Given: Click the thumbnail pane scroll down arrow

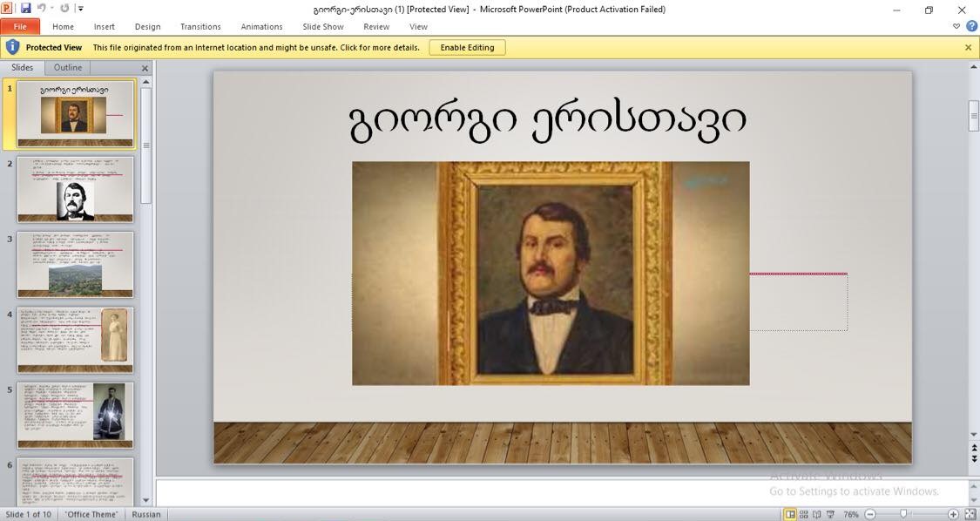Looking at the screenshot, I should [146, 500].
